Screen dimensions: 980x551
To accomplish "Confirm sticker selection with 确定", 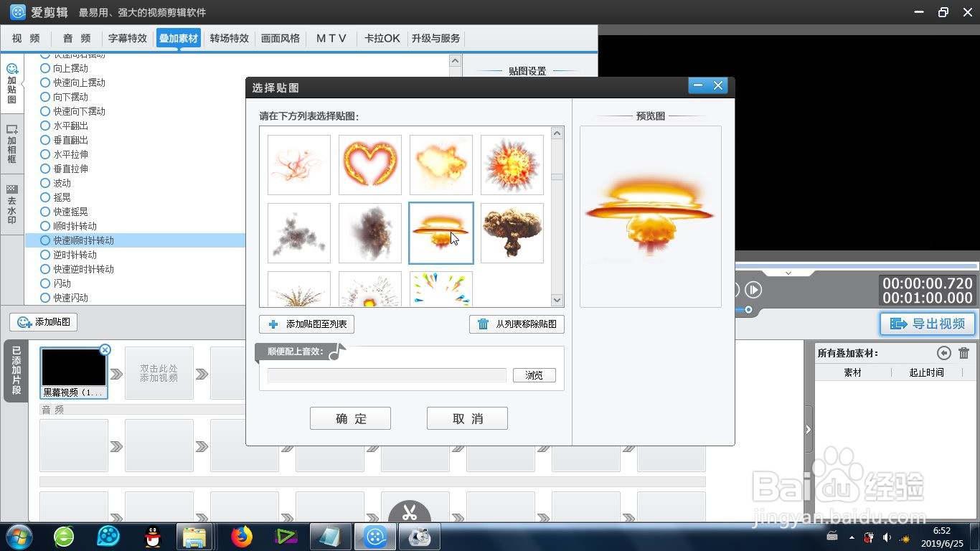I will coord(351,418).
